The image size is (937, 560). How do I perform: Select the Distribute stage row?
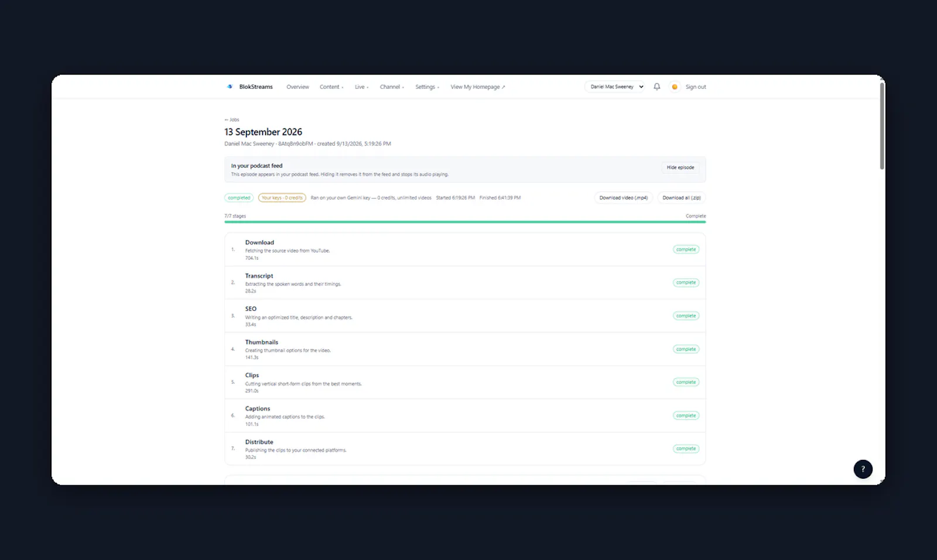coord(465,449)
